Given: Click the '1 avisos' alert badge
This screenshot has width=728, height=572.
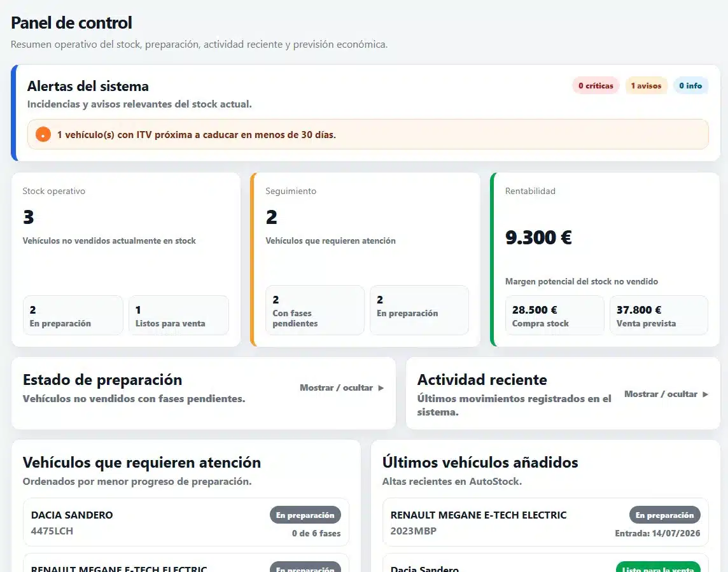Looking at the screenshot, I should (646, 85).
